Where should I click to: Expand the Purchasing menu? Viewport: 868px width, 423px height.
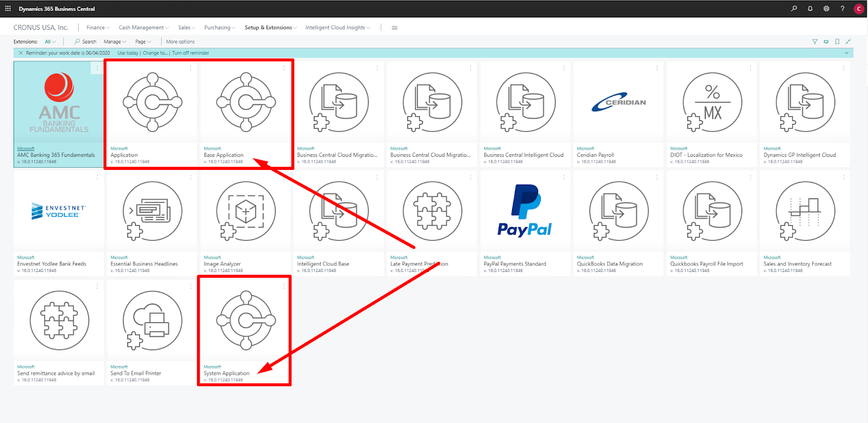220,28
